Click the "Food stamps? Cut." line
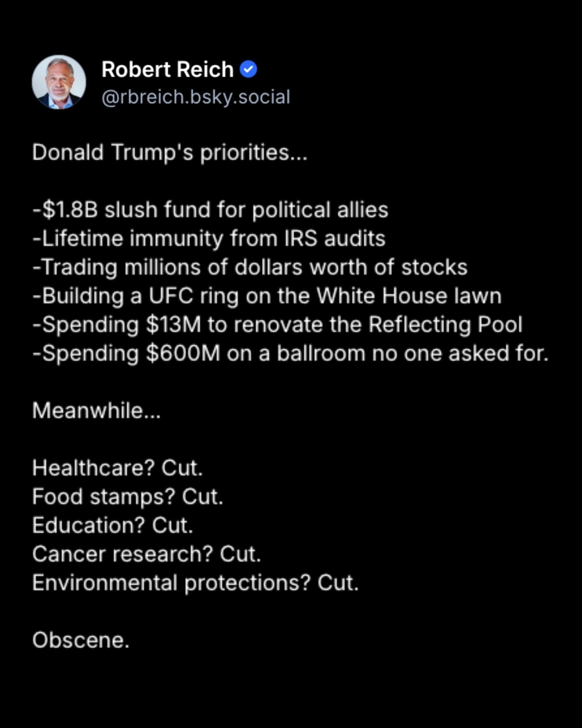582x728 pixels. click(x=128, y=497)
